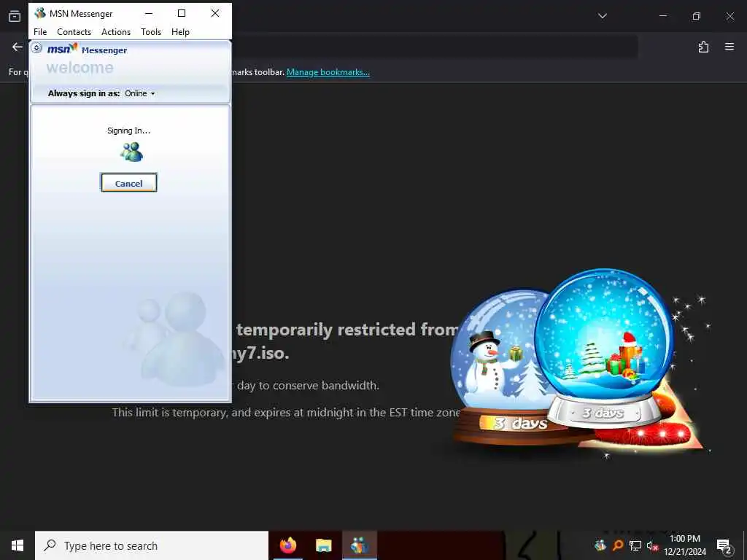Click the round expander beside msn logo

click(36, 48)
